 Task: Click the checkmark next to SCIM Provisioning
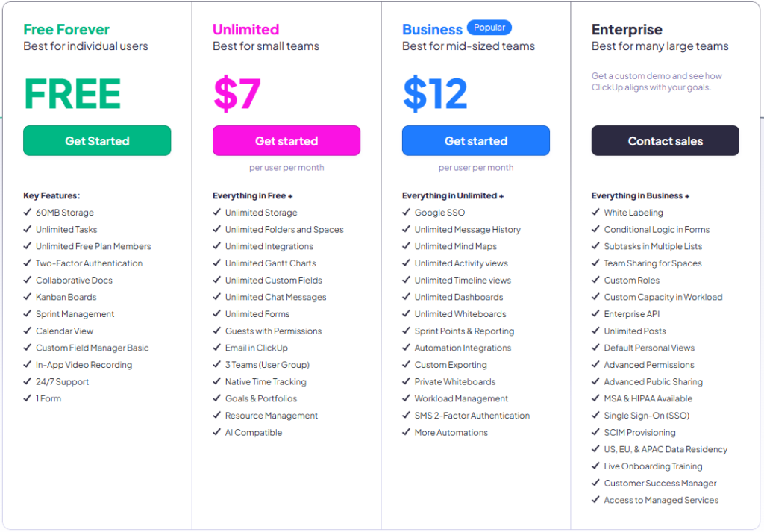coord(595,432)
